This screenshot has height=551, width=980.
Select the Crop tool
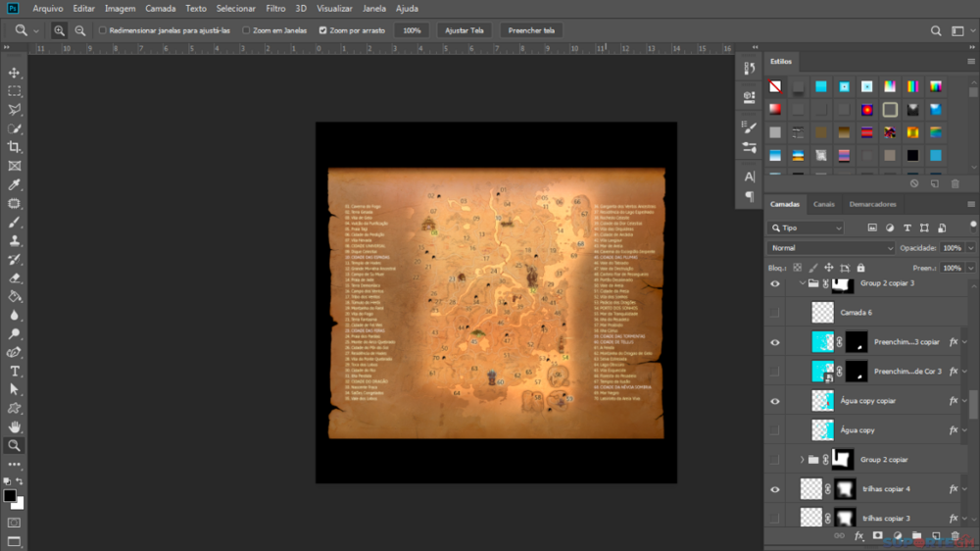pyautogui.click(x=15, y=147)
